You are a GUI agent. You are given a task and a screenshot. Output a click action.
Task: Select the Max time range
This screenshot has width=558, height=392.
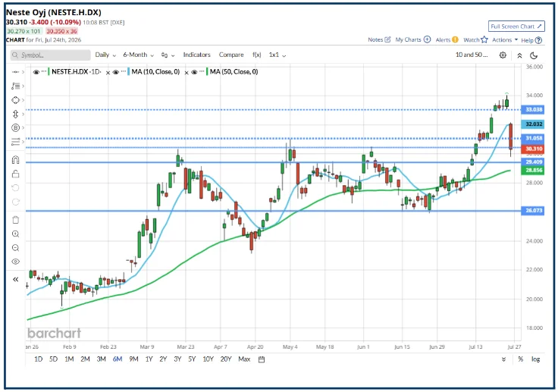click(x=244, y=359)
